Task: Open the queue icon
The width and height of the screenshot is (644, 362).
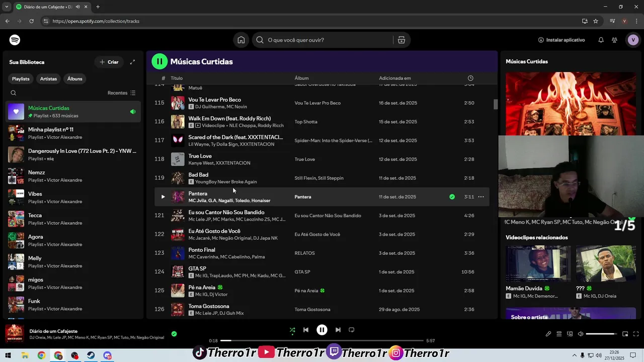Action: 559,334
